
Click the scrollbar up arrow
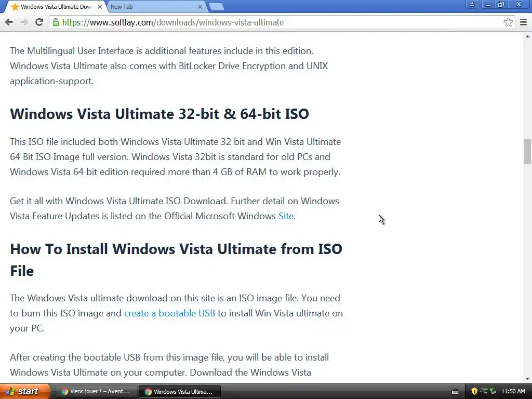pos(527,36)
